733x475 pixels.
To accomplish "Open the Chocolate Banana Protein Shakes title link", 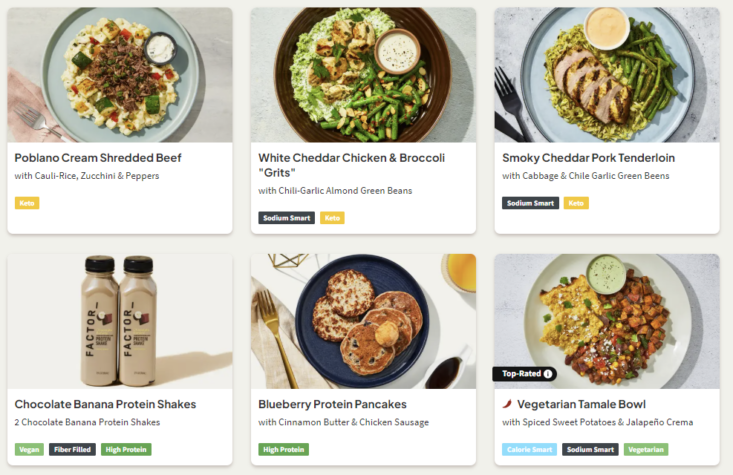I will point(105,404).
